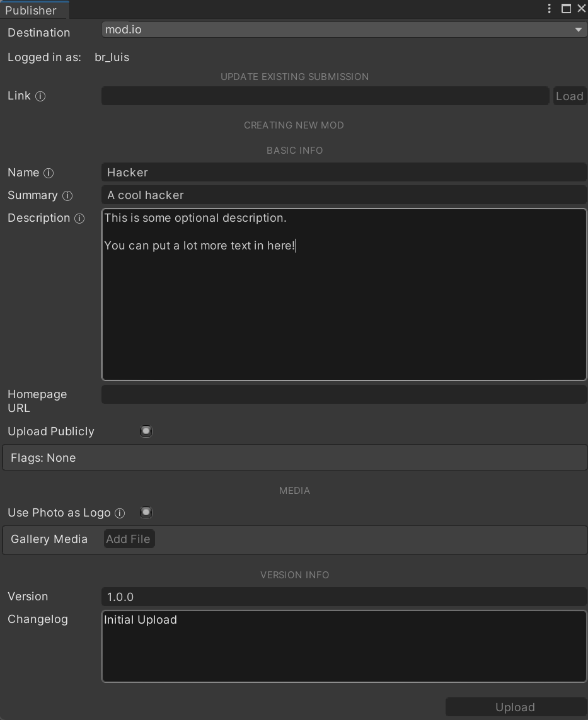
Task: Click the info icon next to Link
Action: coord(40,96)
